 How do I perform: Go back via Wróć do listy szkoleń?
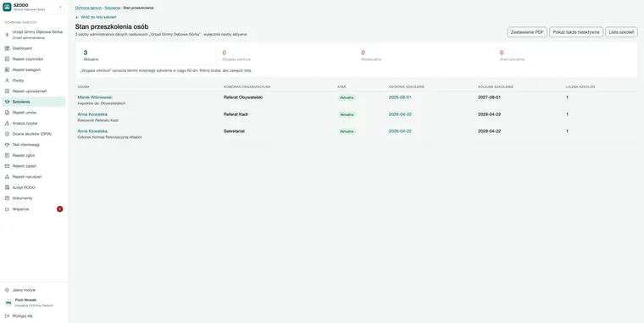tap(96, 17)
